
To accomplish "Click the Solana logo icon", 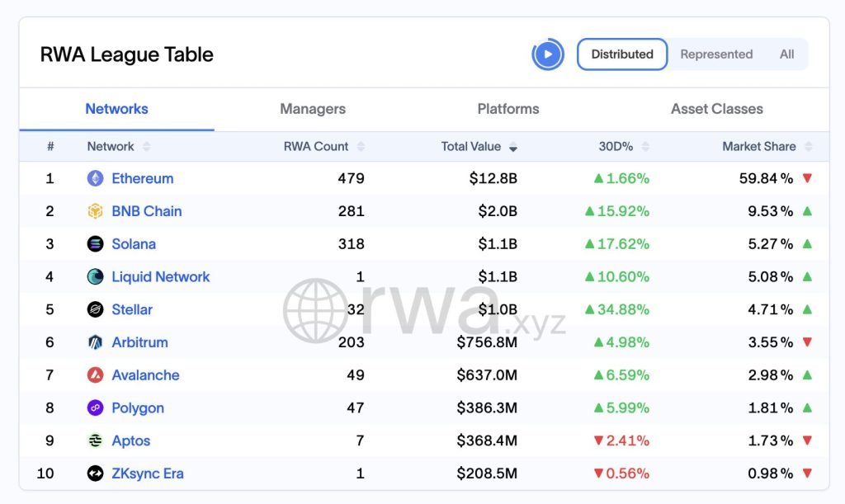I will 96,244.
